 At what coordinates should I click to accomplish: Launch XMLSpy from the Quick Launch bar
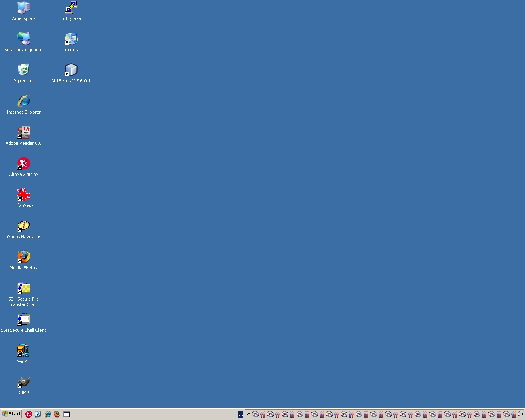(29, 414)
